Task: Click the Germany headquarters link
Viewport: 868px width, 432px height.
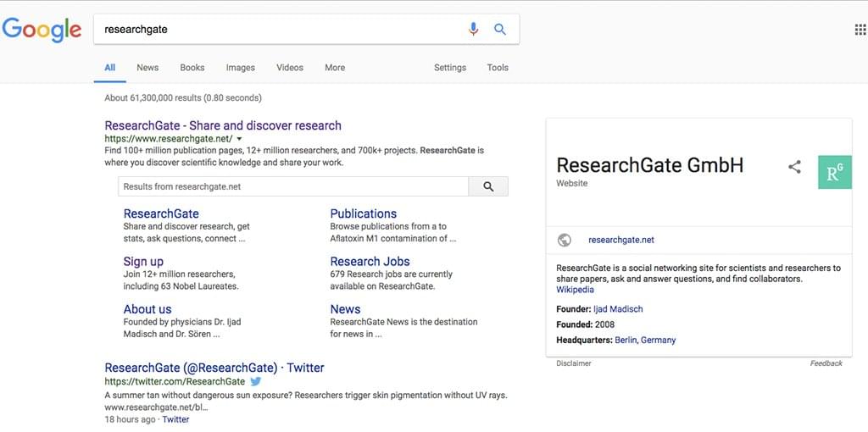Action: pos(658,341)
